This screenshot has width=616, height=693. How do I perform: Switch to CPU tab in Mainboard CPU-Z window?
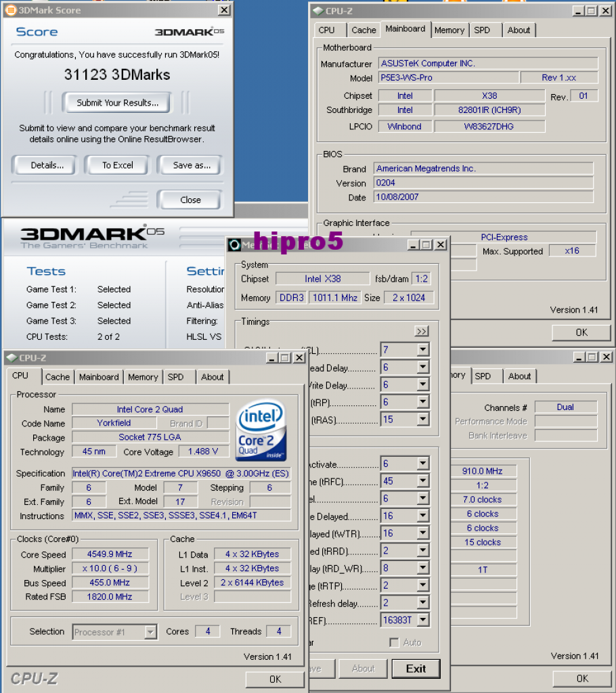[327, 30]
